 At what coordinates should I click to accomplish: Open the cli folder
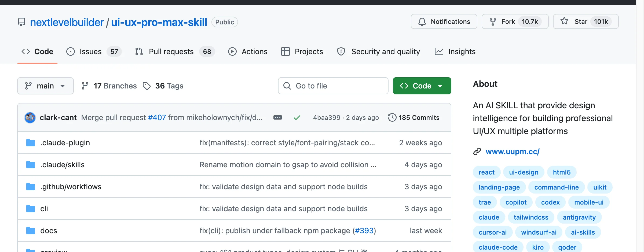44,209
